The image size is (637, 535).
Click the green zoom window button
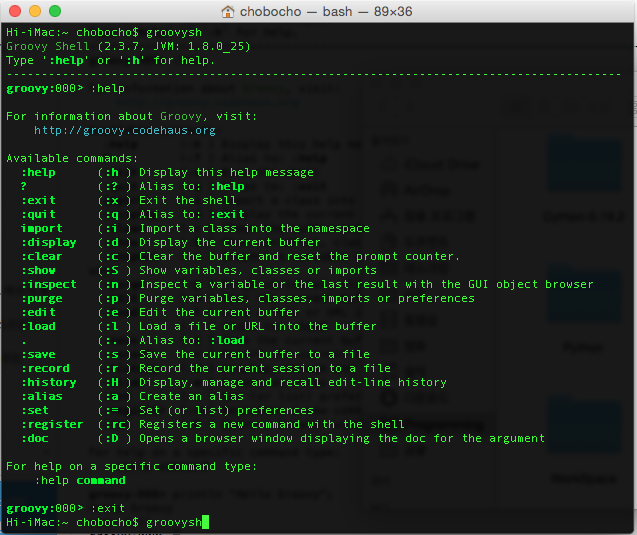[x=55, y=11]
